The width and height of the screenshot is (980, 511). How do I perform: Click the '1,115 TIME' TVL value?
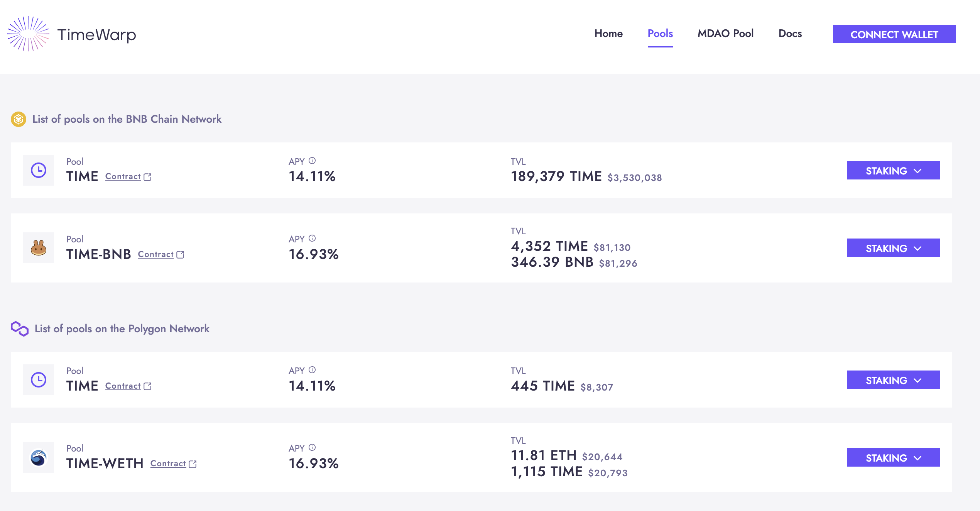tap(547, 472)
